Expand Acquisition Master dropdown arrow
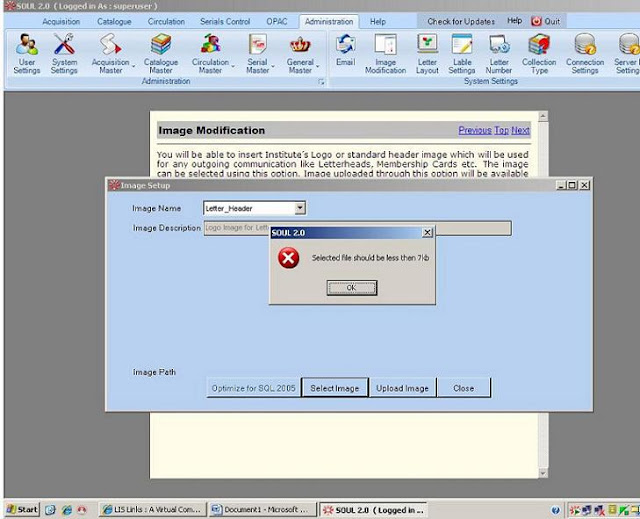Viewport: 640px width, 519px height. (x=133, y=66)
